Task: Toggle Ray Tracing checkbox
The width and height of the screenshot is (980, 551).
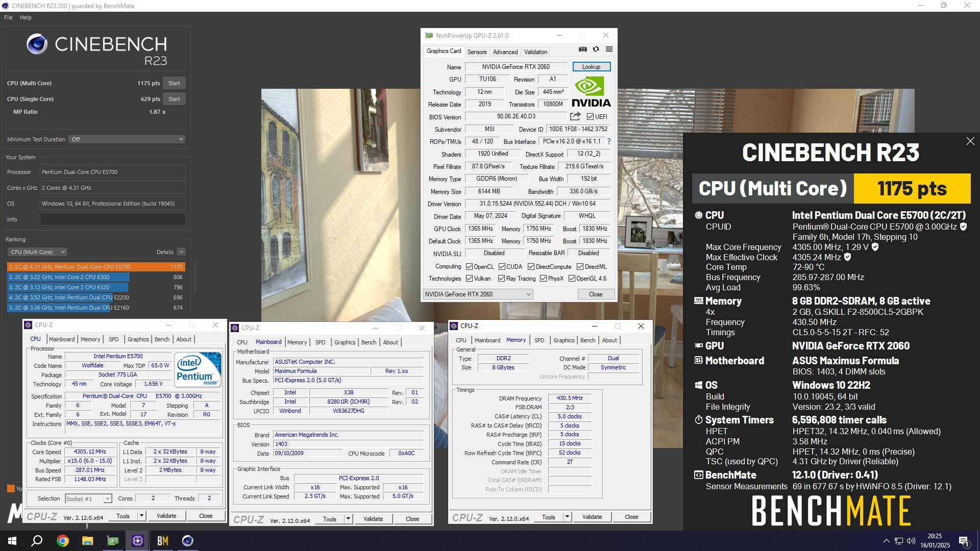Action: (501, 279)
